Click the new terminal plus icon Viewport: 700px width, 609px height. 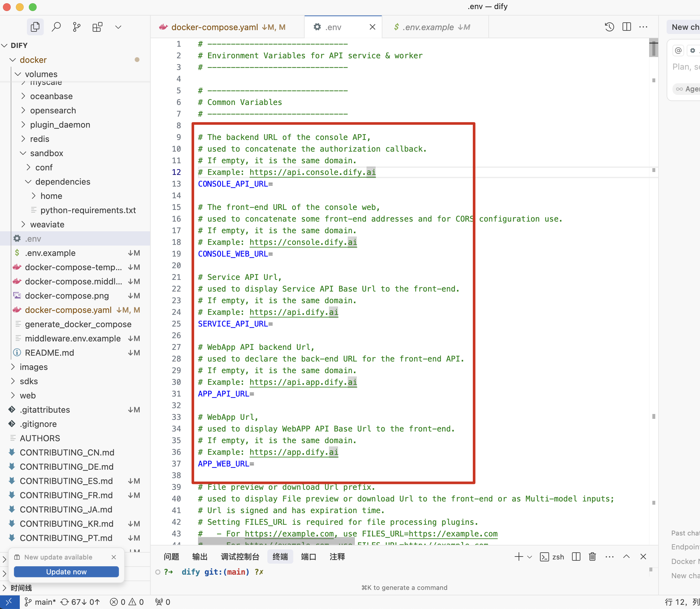click(519, 557)
